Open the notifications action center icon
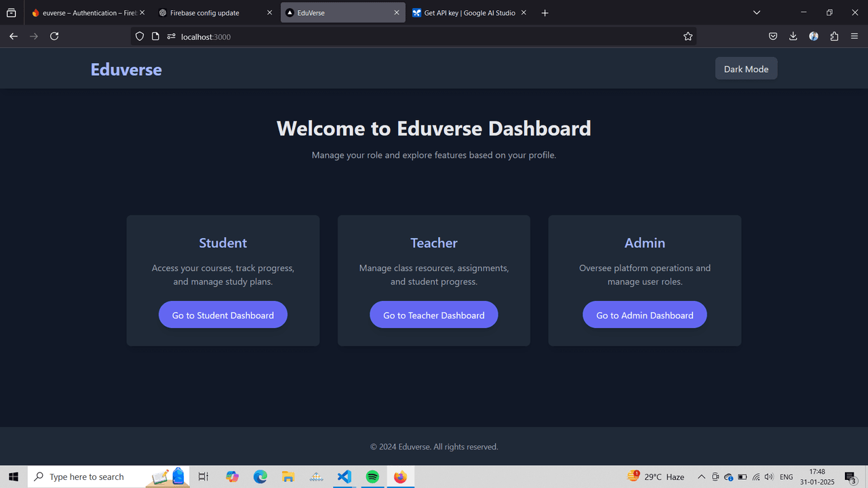The height and width of the screenshot is (488, 868). [850, 477]
